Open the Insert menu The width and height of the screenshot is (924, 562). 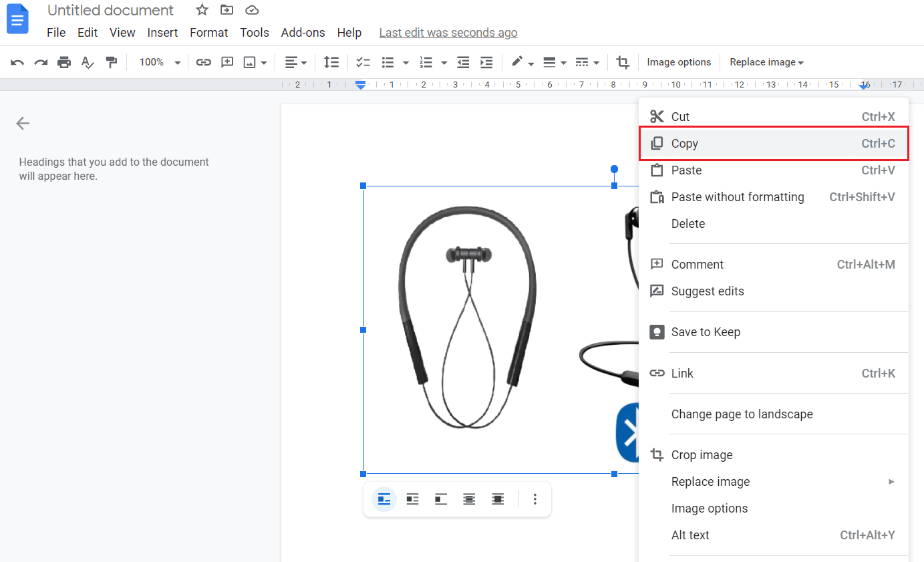pos(162,33)
